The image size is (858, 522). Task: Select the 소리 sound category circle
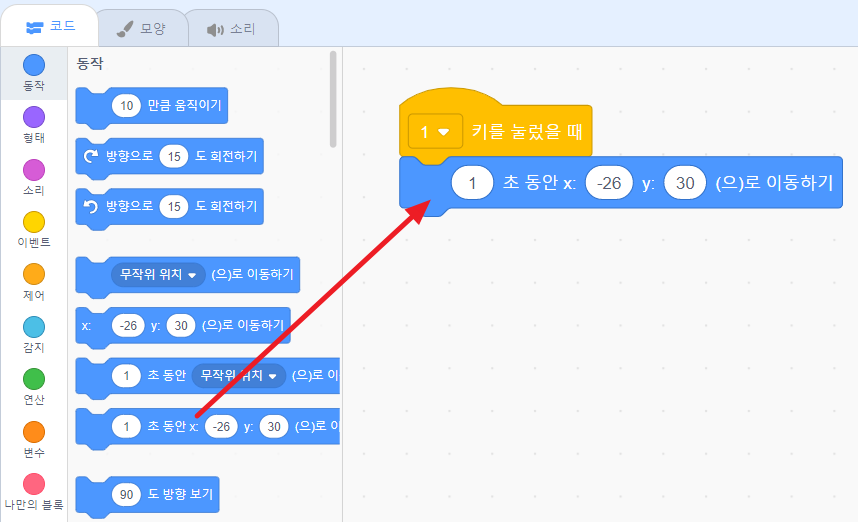click(34, 170)
